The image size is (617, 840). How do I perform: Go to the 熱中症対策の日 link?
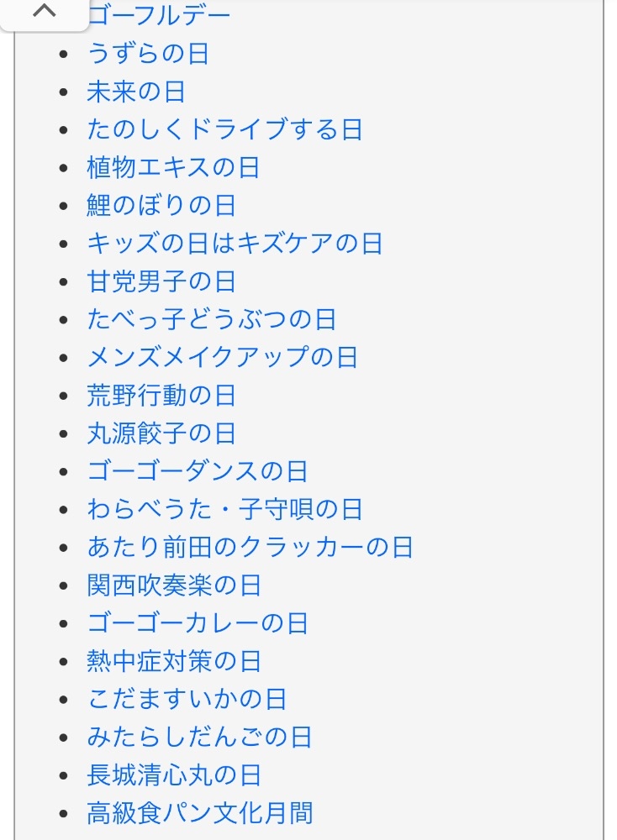pyautogui.click(x=174, y=661)
